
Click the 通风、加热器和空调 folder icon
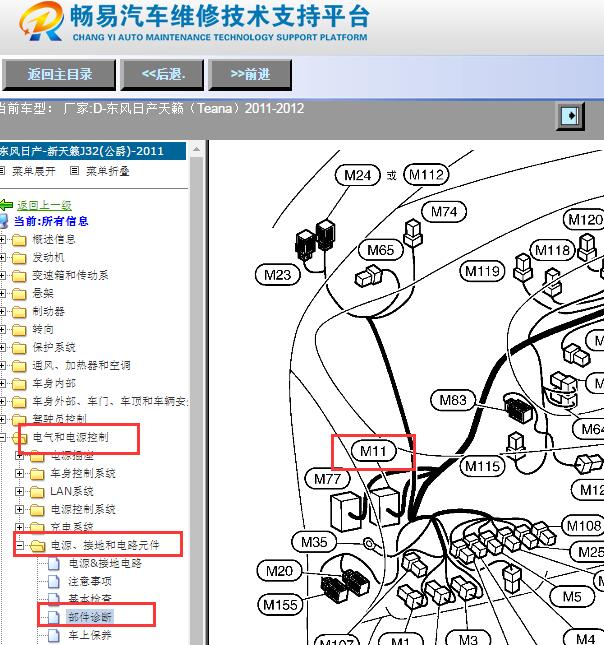19,366
